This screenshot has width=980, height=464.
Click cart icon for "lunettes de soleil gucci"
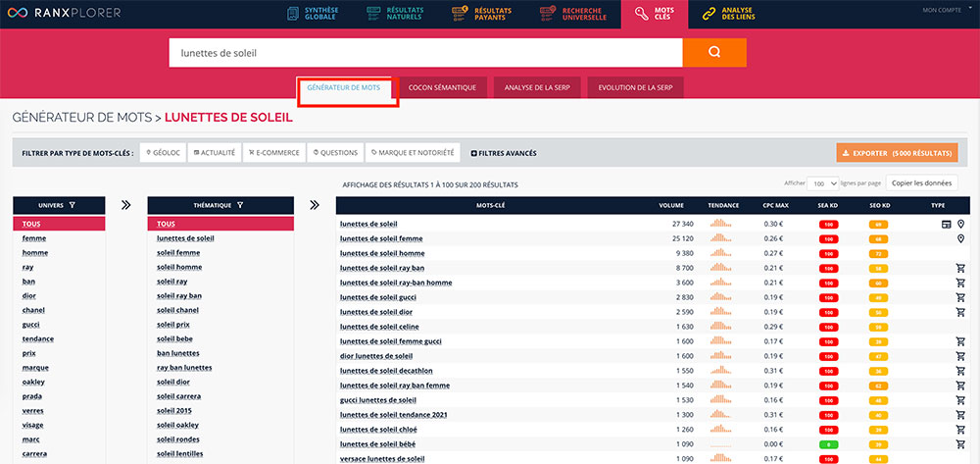(x=960, y=297)
